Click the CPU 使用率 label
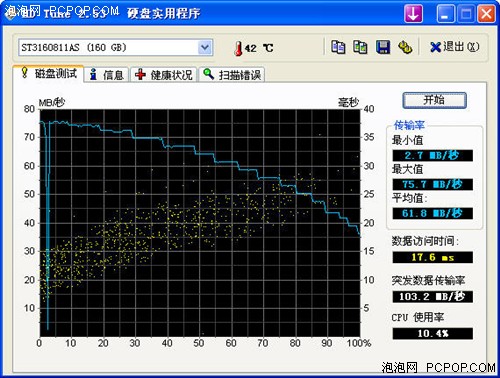Image resolution: width=500 pixels, height=378 pixels. (418, 317)
